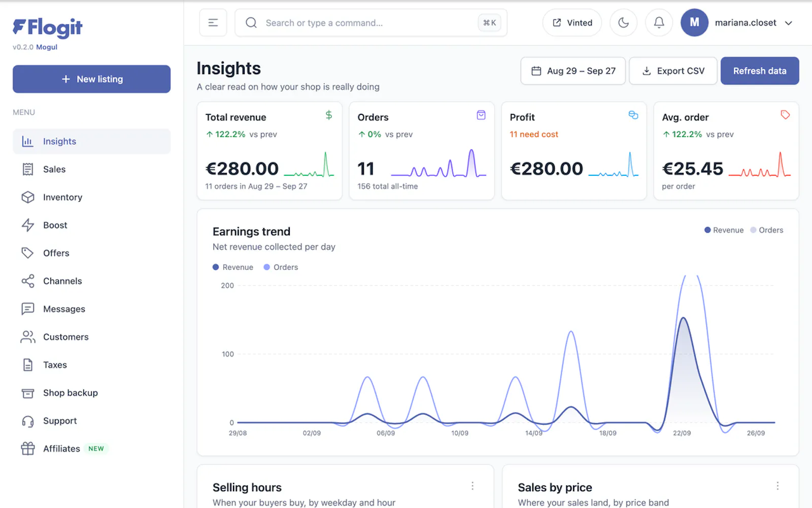Click the ⌘K shortcut badge
812x508 pixels.
tap(490, 23)
